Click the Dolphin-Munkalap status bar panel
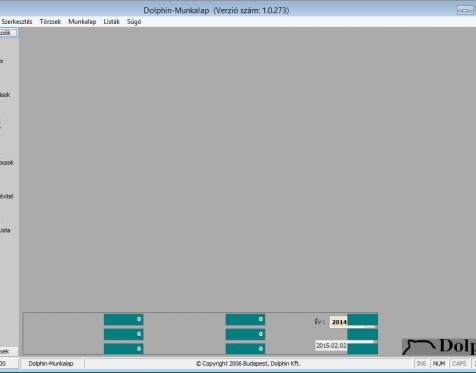476x373 pixels. (51, 364)
